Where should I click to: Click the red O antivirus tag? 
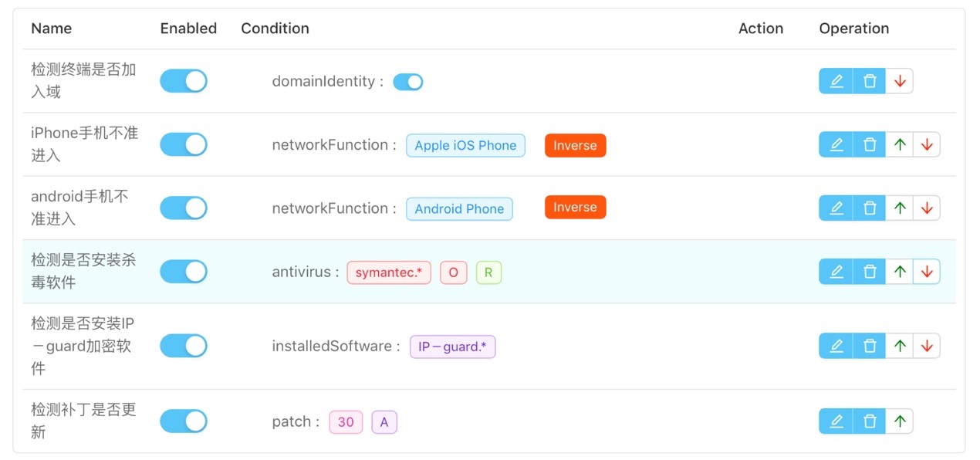click(453, 272)
